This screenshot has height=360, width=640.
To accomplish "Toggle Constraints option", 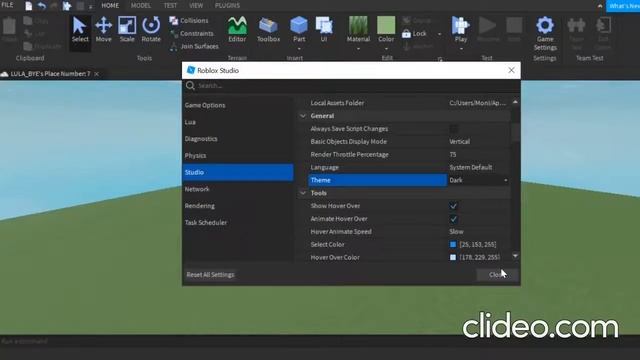I will [x=192, y=33].
